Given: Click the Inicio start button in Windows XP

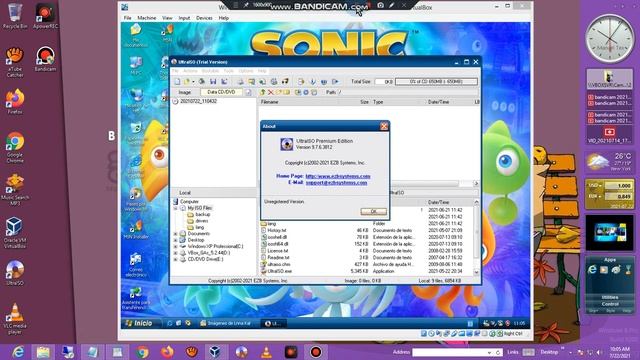Looking at the screenshot, I should point(139,323).
